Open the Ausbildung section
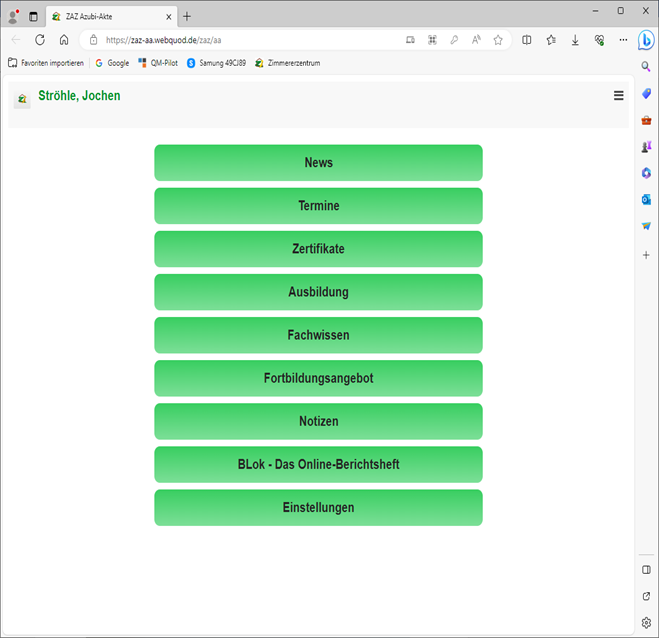The image size is (659, 638). (x=318, y=292)
